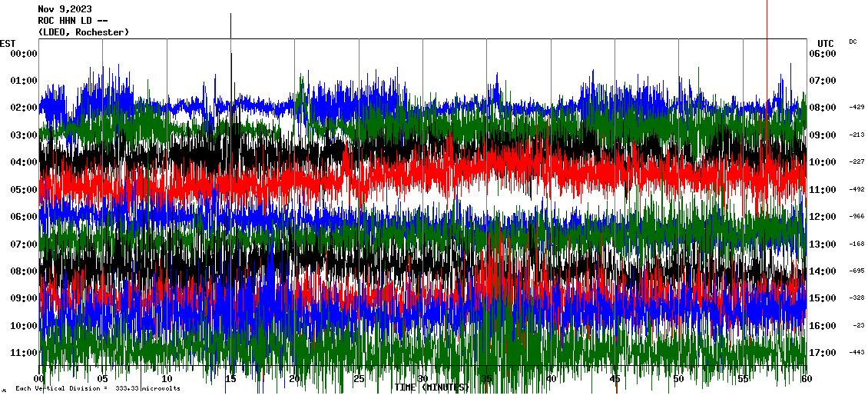Click the EST '05:00' time label
The width and height of the screenshot is (868, 399).
click(x=24, y=189)
